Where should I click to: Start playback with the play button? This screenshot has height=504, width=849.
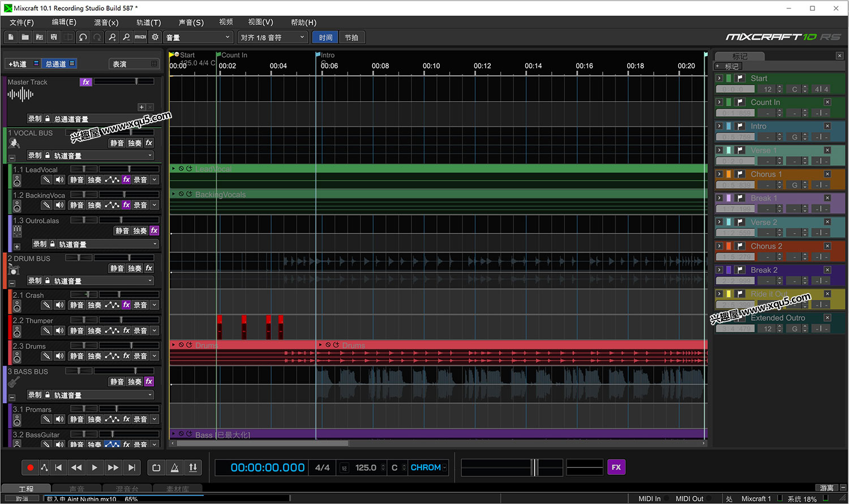pos(94,467)
